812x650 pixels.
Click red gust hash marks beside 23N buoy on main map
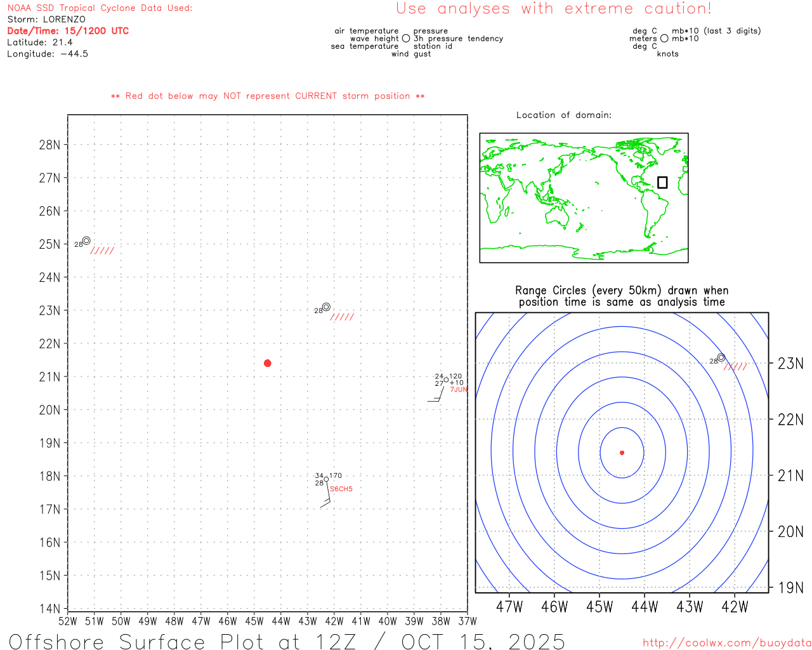pyautogui.click(x=343, y=317)
